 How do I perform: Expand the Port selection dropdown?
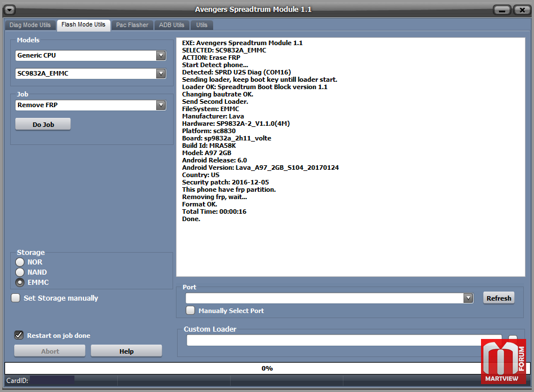[468, 298]
